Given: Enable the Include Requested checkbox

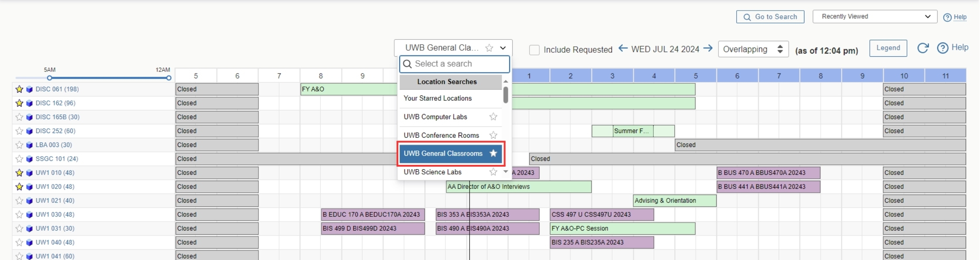Looking at the screenshot, I should 534,50.
